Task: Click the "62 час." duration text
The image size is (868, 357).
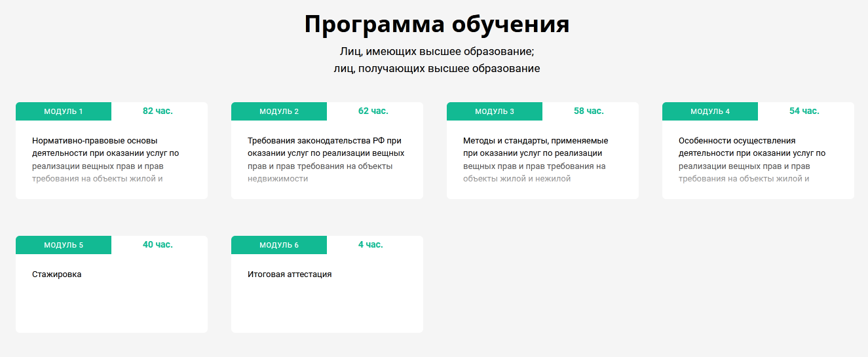Action: click(x=373, y=111)
